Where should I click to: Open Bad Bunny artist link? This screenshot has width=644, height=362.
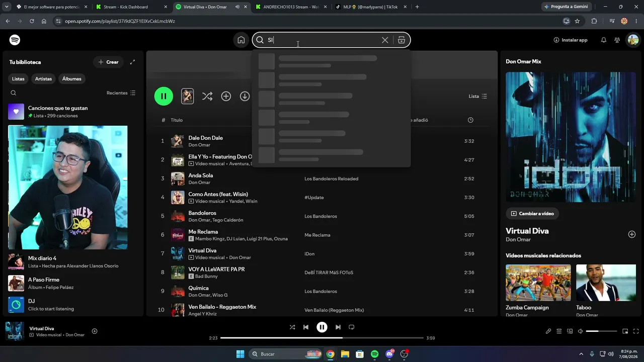point(206,277)
